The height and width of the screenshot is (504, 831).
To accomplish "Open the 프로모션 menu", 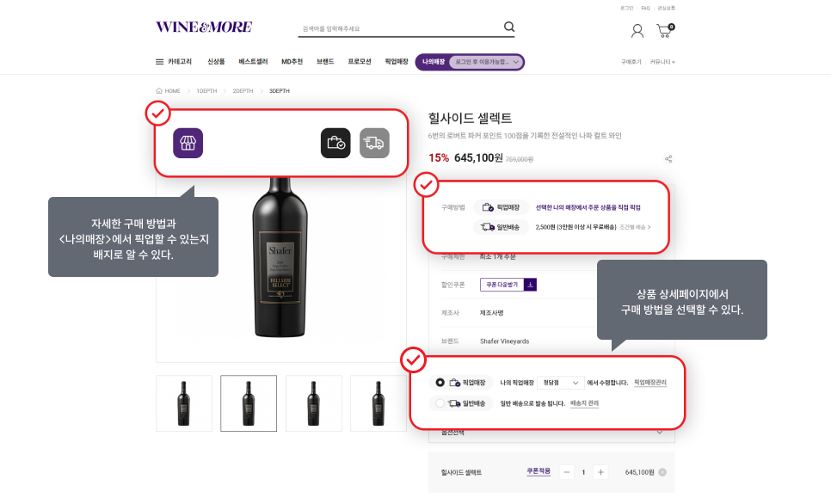I will [360, 62].
